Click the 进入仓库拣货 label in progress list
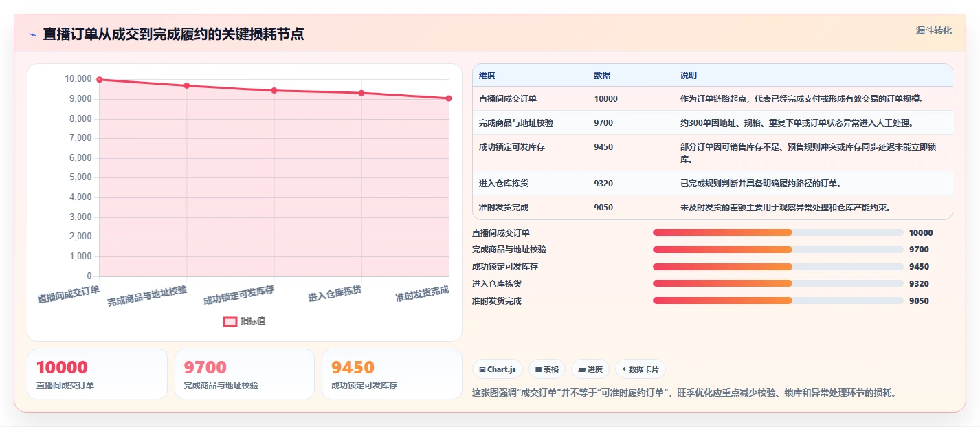 click(497, 284)
